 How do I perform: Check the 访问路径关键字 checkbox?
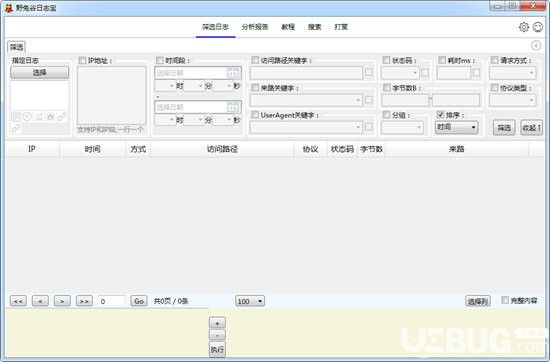255,60
